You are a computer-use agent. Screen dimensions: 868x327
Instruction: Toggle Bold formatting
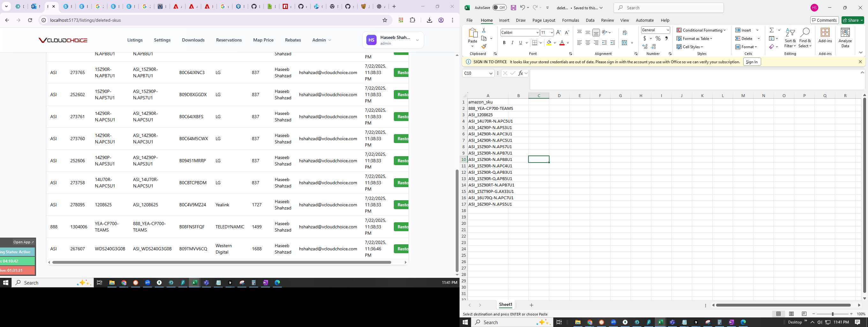point(504,43)
